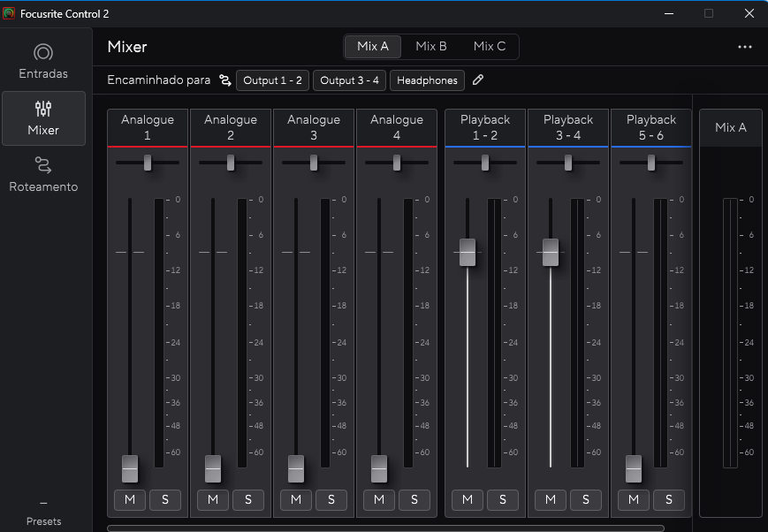This screenshot has height=532, width=768.
Task: Click the "Playback 1 - 2" channel name
Action: (485, 127)
